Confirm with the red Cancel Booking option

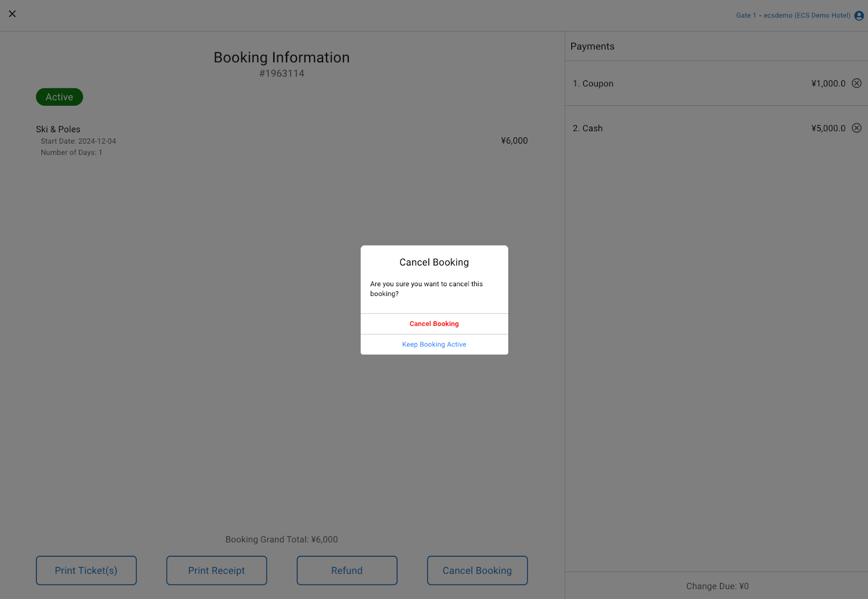[x=434, y=324]
